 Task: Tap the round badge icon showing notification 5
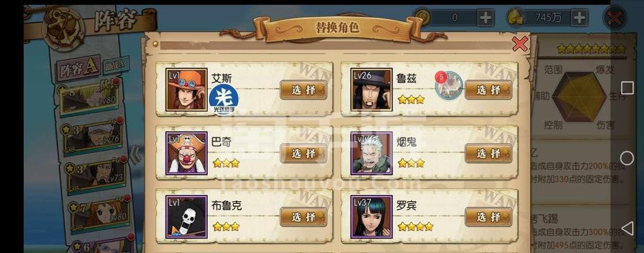click(449, 85)
